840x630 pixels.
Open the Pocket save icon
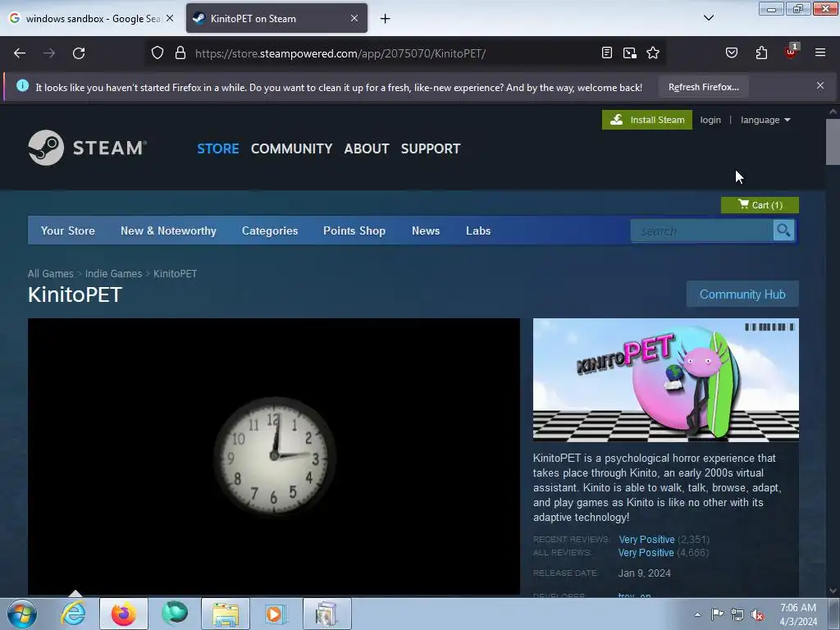click(x=731, y=53)
